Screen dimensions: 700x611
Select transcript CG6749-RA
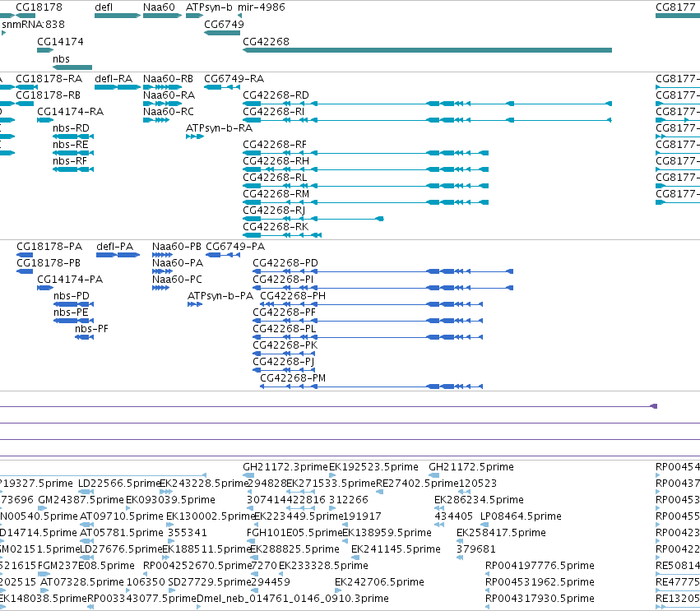point(234,79)
